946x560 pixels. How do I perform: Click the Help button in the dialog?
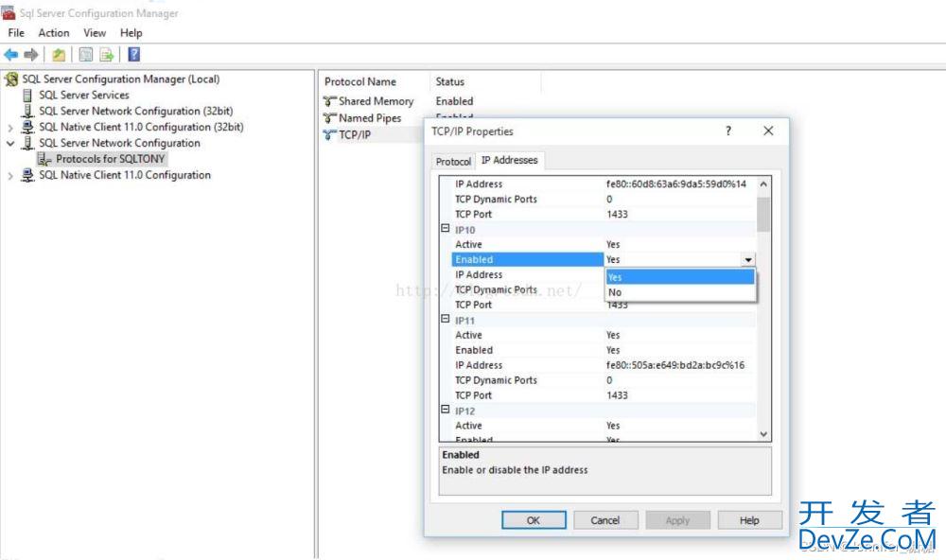tap(749, 520)
